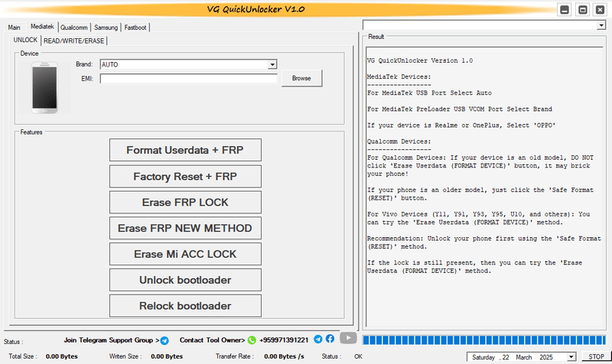Click 'Writen Size :' status label
Image resolution: width=612 pixels, height=364 pixels.
click(x=124, y=356)
